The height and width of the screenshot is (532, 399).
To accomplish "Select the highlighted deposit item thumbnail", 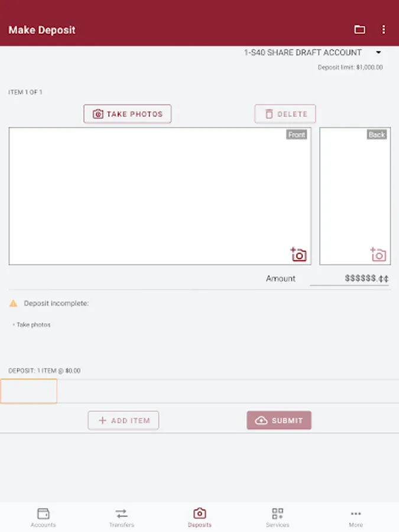I will coord(29,391).
